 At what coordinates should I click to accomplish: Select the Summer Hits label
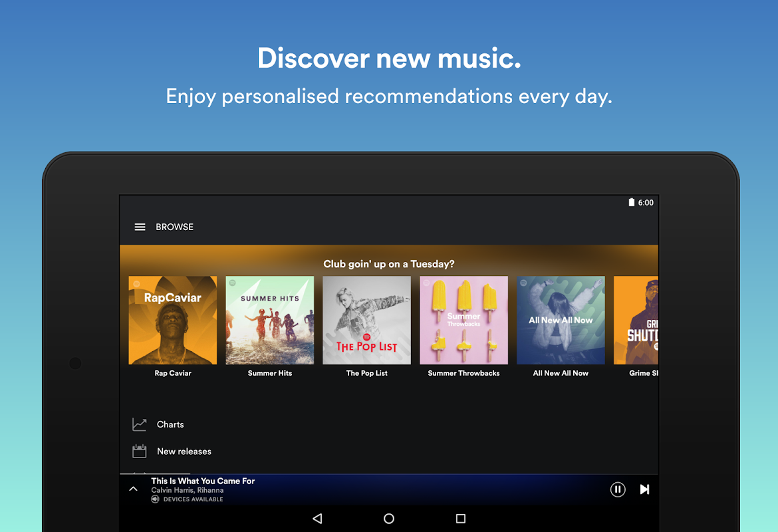pos(270,373)
